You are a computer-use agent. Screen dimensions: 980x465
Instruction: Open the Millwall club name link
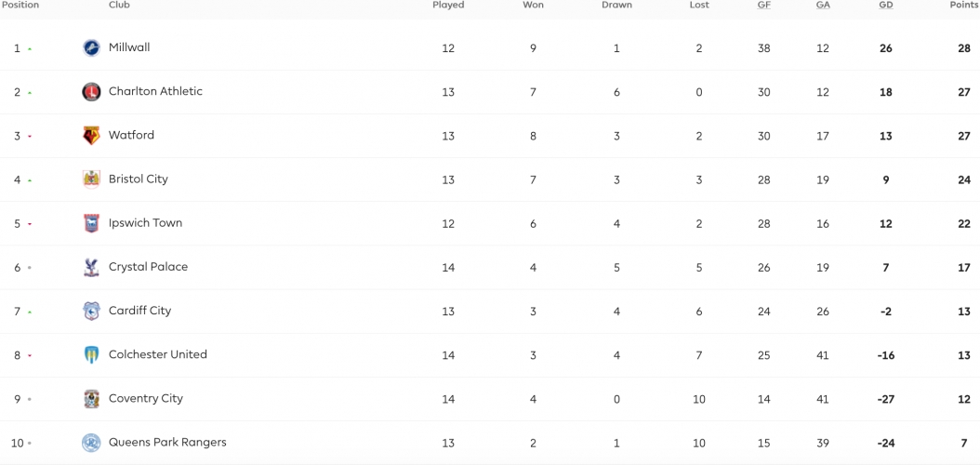[129, 47]
